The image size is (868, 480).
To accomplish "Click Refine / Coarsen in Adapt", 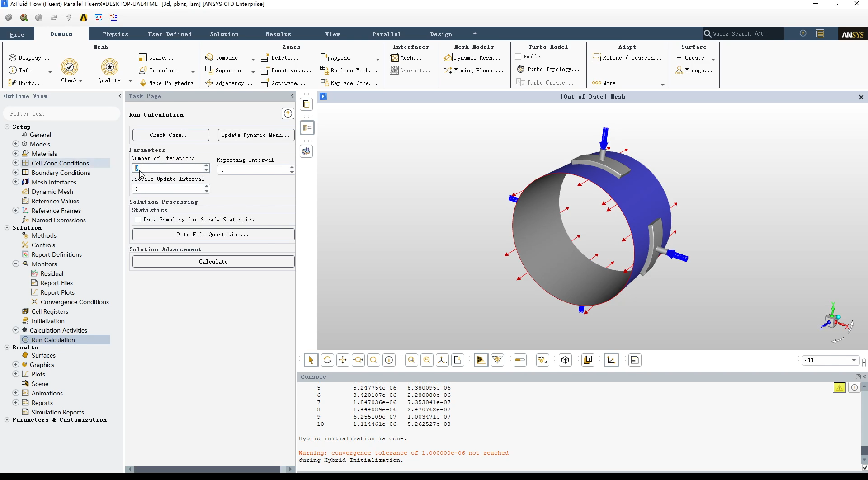I will [x=627, y=58].
